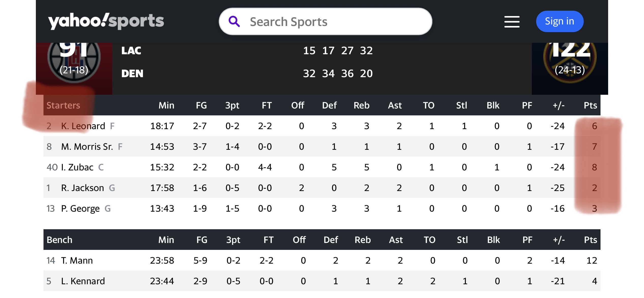Focus the Search Sports input field

point(325,21)
